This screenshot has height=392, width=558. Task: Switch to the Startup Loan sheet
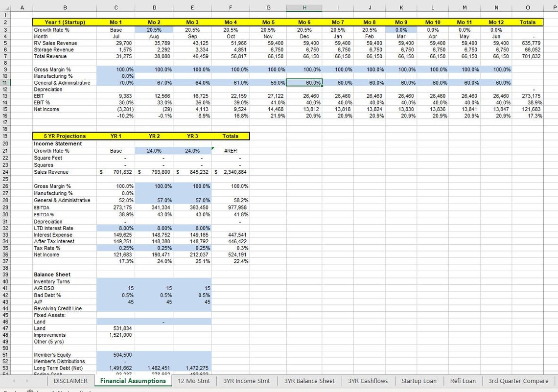[x=419, y=381]
